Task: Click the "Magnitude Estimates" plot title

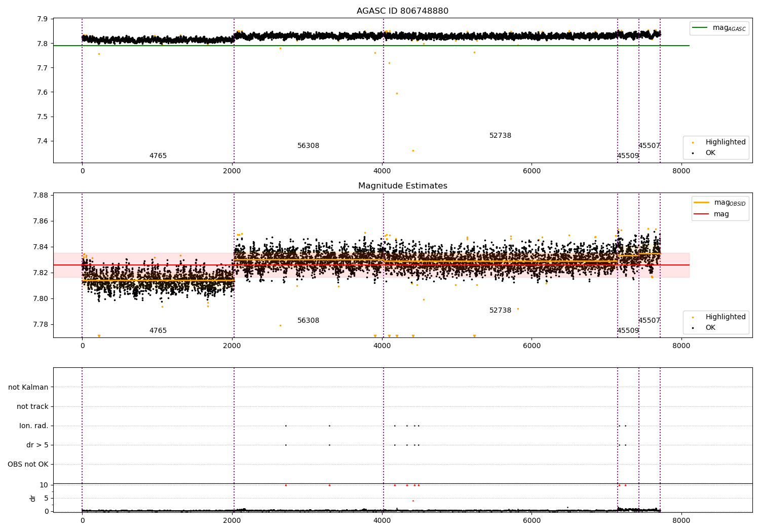Action: pos(402,186)
